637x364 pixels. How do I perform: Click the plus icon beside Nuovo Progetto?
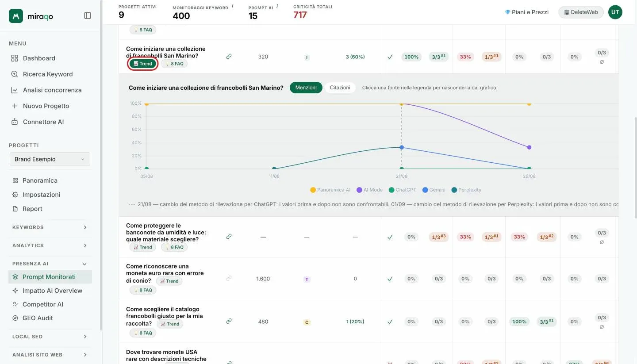15,106
